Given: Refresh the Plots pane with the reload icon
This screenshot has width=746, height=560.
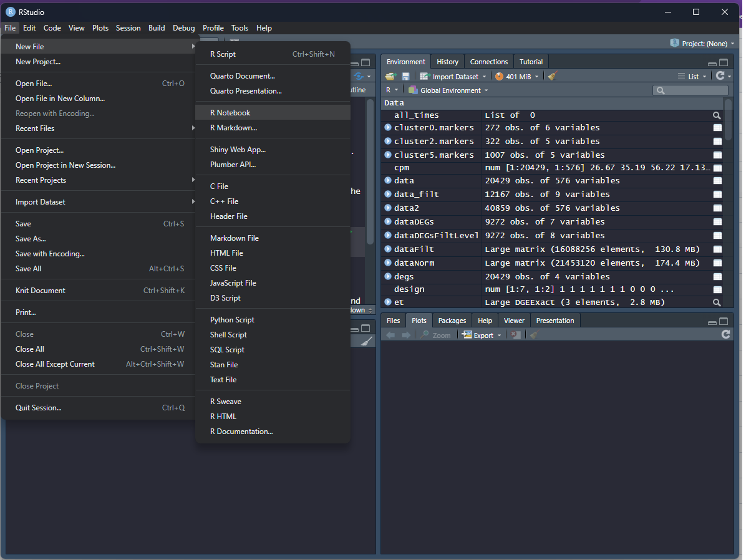Looking at the screenshot, I should click(725, 334).
